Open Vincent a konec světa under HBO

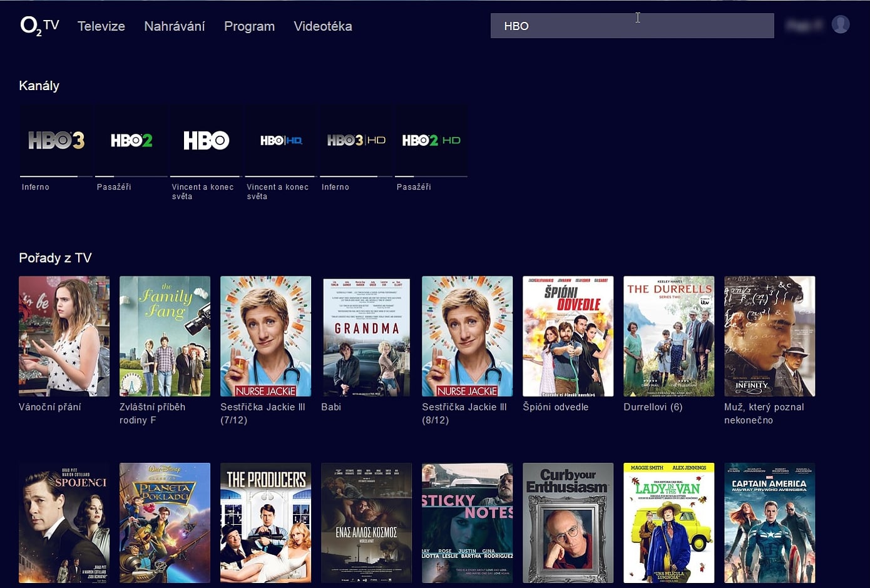pos(203,191)
